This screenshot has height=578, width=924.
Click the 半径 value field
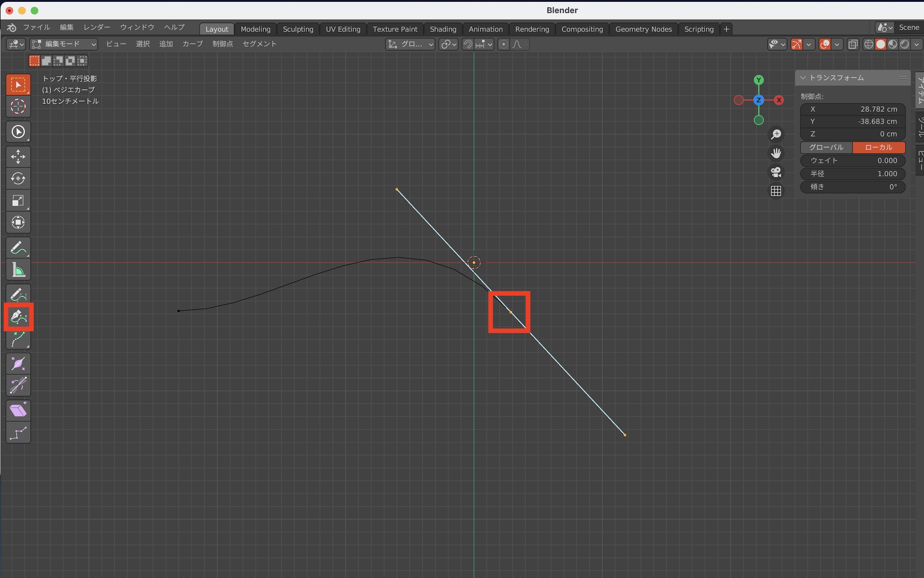(x=852, y=174)
